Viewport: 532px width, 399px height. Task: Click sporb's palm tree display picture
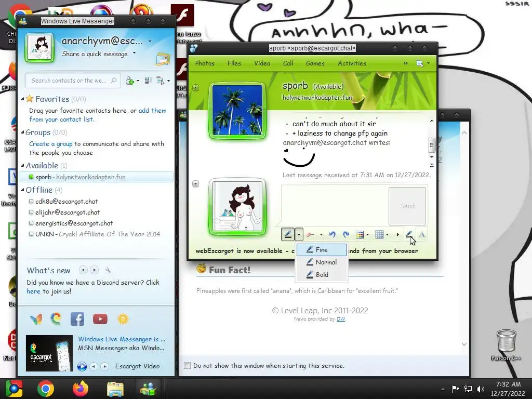(x=237, y=110)
